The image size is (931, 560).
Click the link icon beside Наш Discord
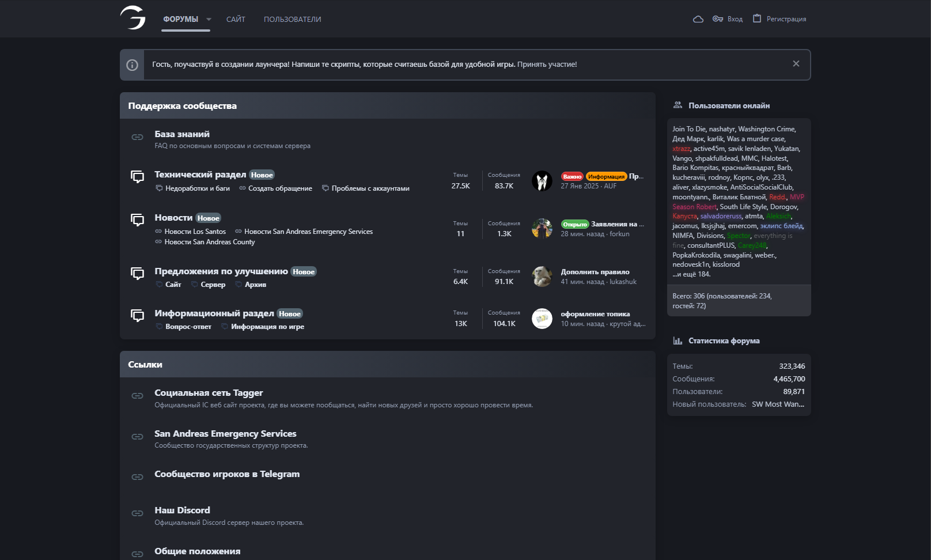click(x=137, y=513)
